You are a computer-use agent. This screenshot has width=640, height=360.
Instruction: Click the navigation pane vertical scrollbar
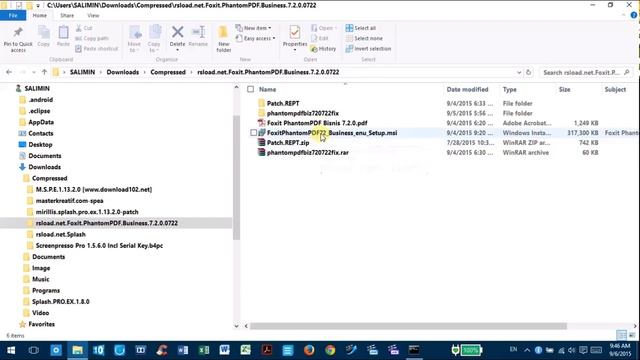click(x=236, y=178)
